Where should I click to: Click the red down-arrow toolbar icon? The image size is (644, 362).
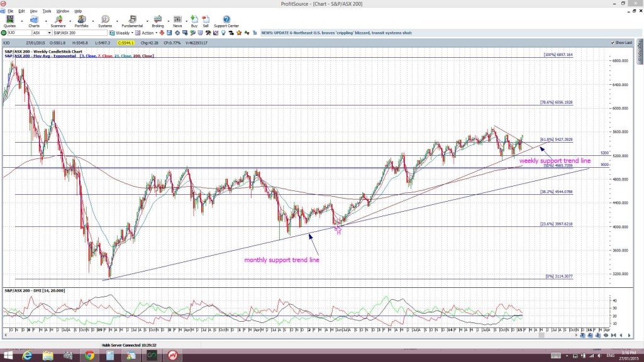click(162, 33)
